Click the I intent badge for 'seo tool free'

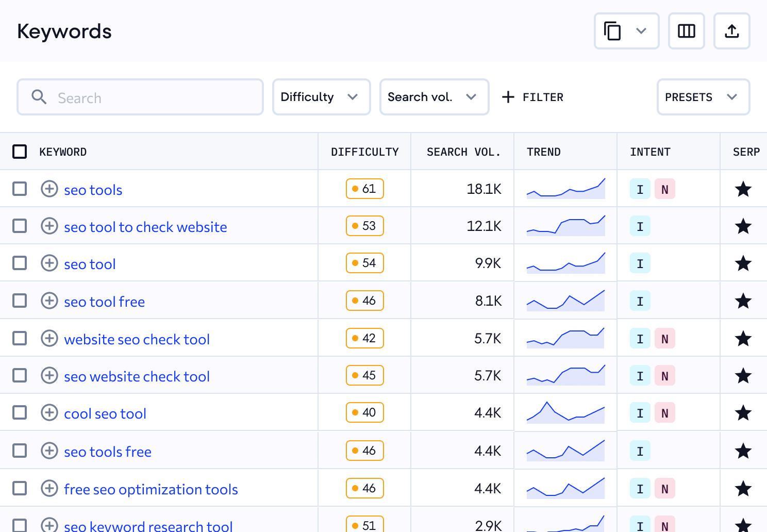click(x=640, y=301)
